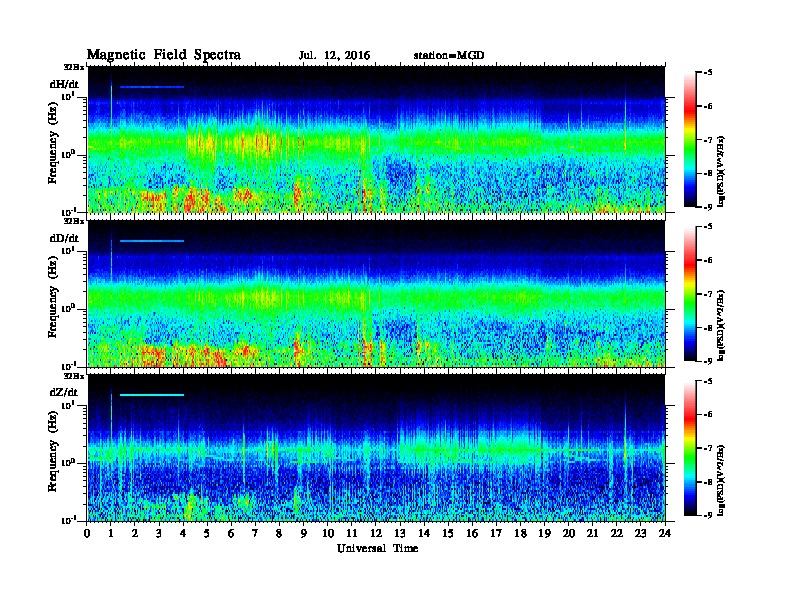Click the dZ/dt spectrogram color bar

point(690,448)
